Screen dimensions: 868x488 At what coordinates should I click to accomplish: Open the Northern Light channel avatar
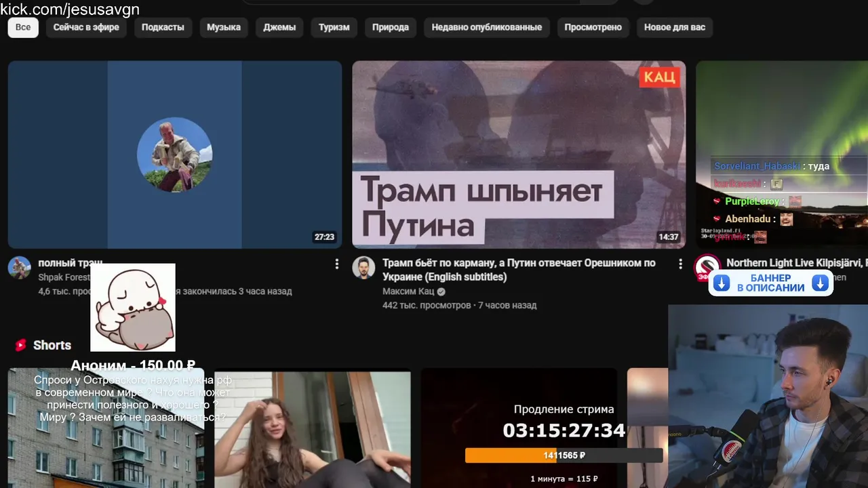[707, 266]
